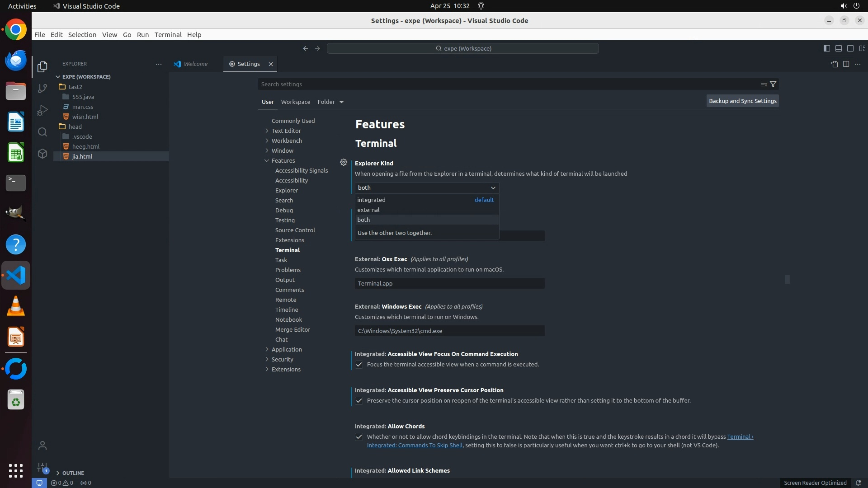Uncheck Accessible View Focus On Command Execution
This screenshot has height=488, width=868.
point(359,365)
